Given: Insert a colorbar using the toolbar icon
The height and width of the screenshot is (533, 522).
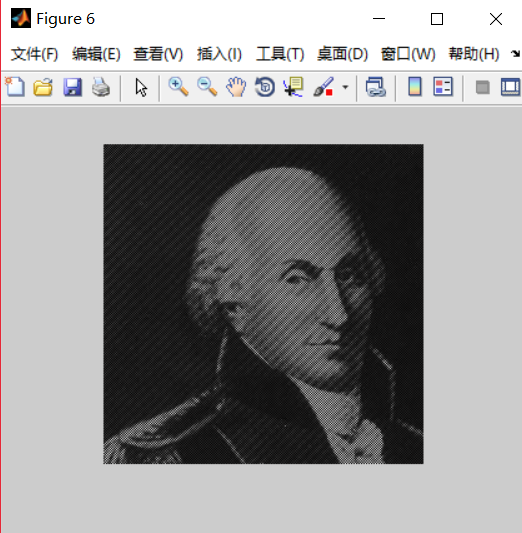Looking at the screenshot, I should 415,87.
